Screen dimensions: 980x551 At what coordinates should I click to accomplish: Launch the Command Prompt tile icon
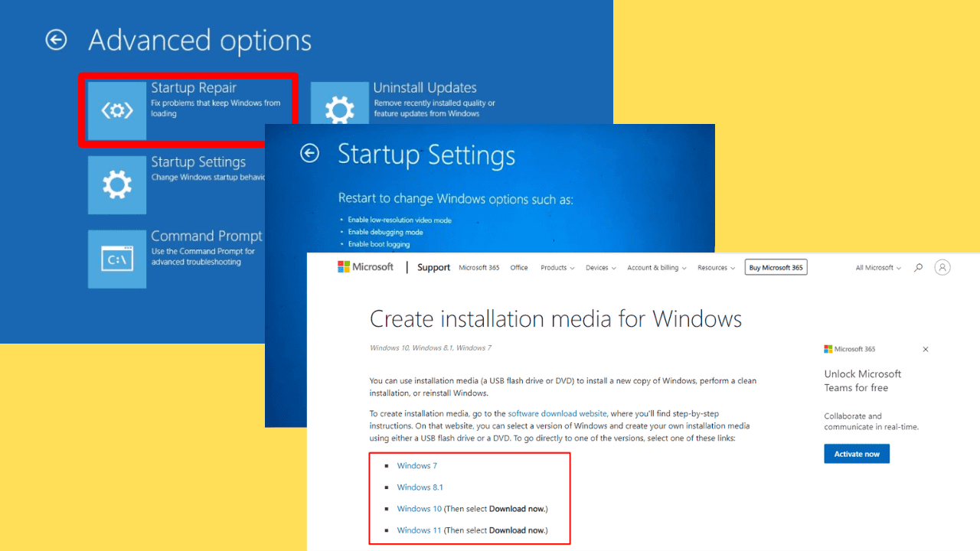click(117, 259)
